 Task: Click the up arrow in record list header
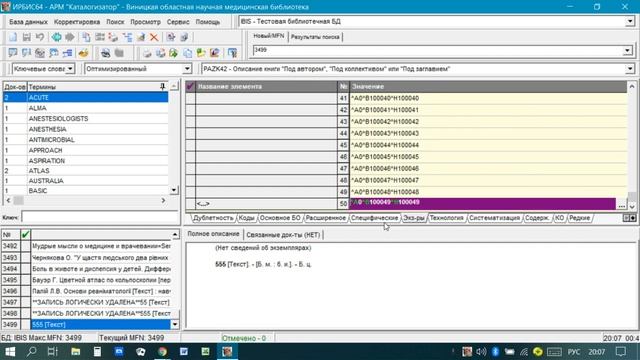175,234
